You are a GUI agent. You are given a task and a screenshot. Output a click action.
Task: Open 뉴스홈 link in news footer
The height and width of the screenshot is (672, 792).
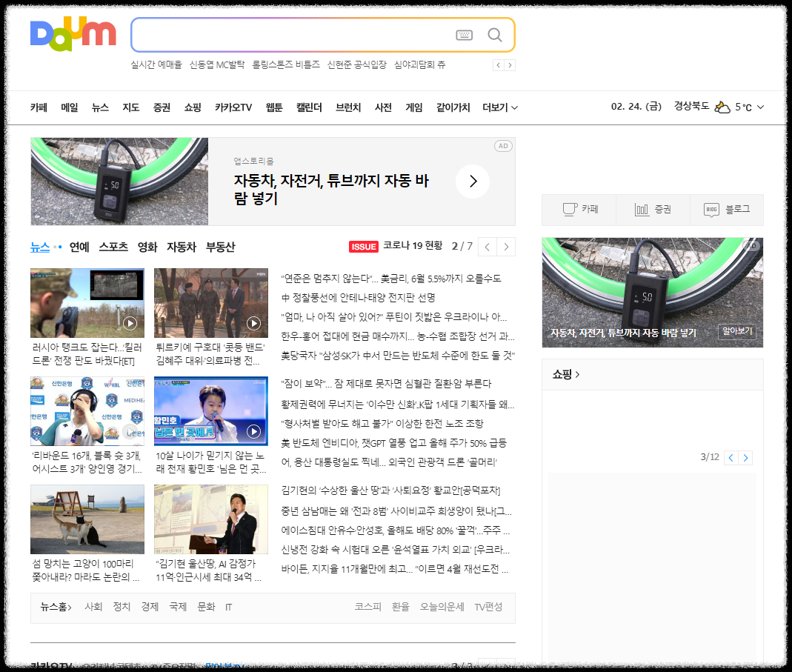click(x=56, y=607)
